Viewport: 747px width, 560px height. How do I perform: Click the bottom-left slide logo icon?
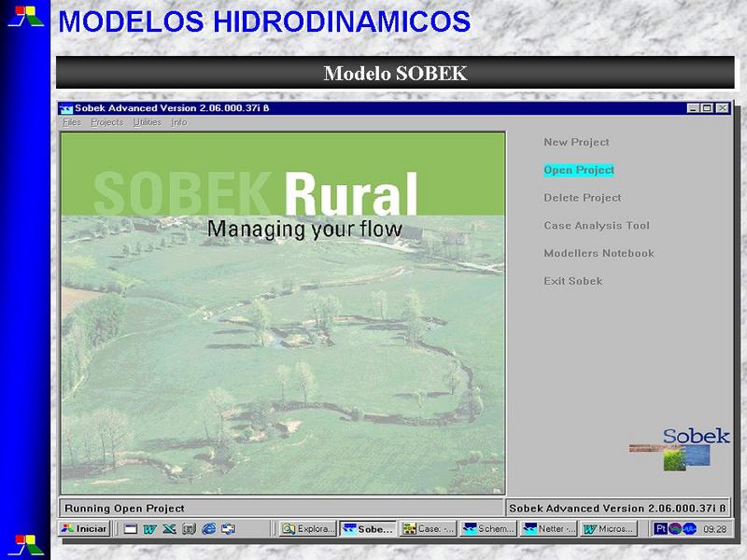tap(26, 546)
